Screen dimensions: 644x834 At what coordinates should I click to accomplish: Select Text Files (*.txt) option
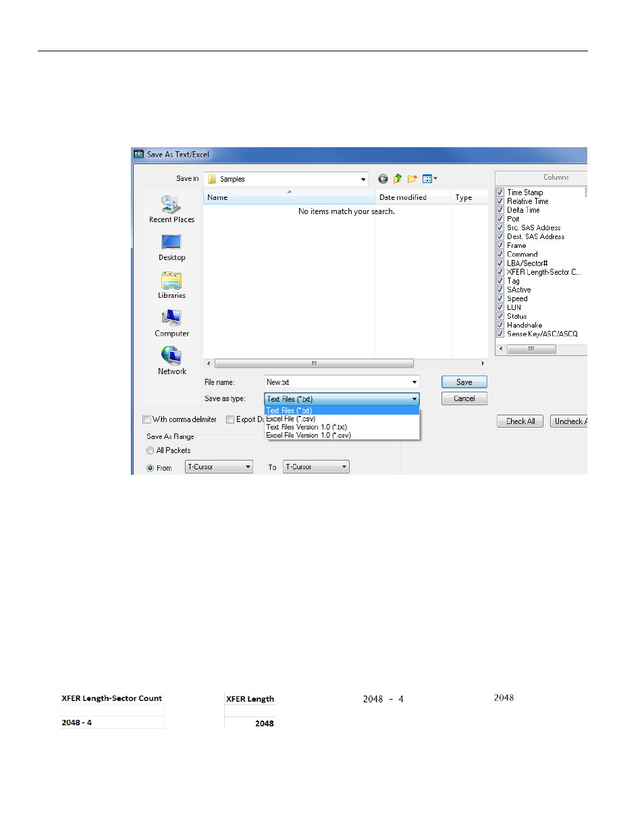point(342,411)
